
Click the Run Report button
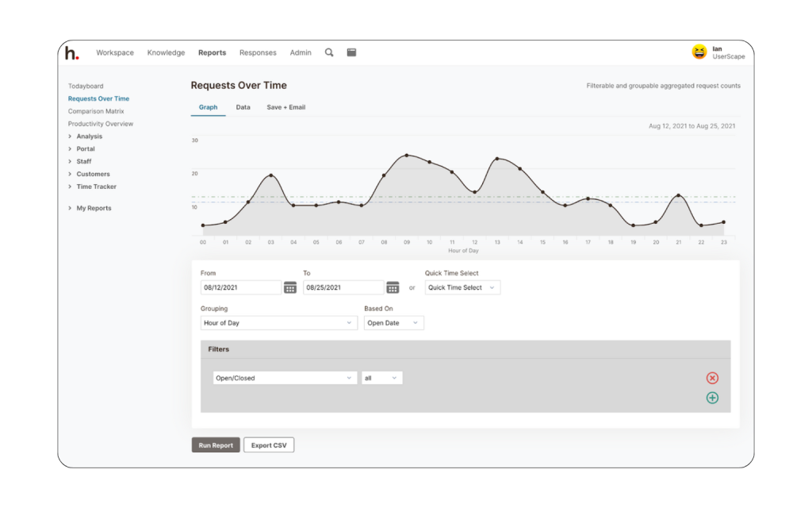coord(216,445)
